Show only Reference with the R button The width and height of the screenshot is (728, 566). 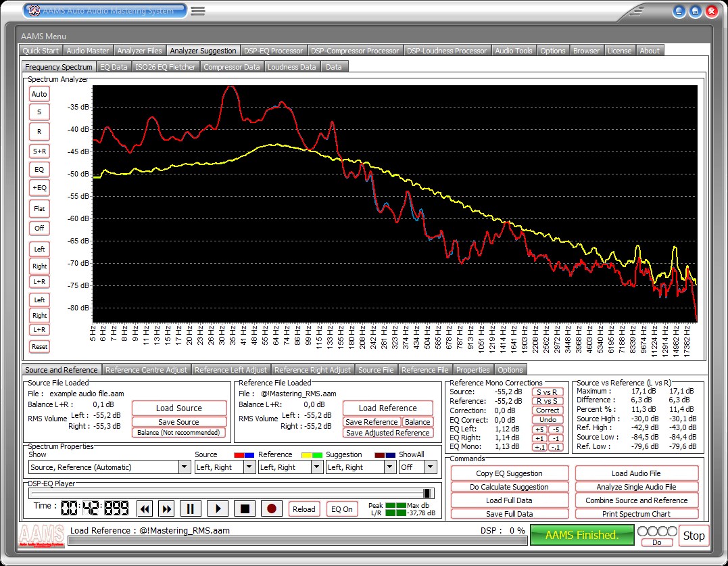pos(39,131)
